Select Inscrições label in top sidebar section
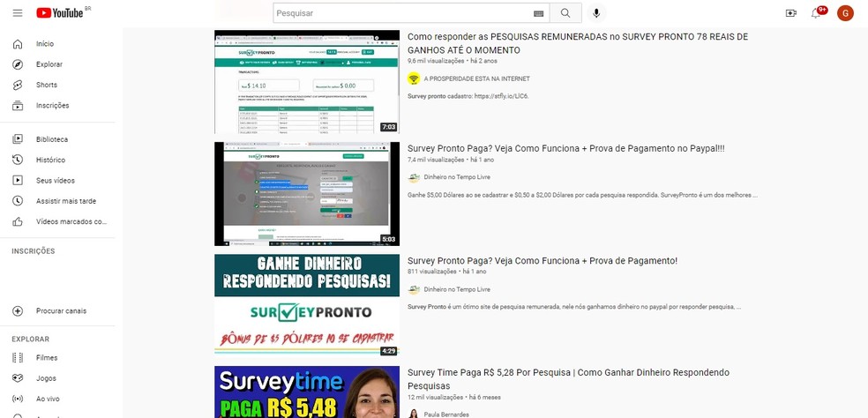Viewport: 868px width, 418px height. point(53,105)
